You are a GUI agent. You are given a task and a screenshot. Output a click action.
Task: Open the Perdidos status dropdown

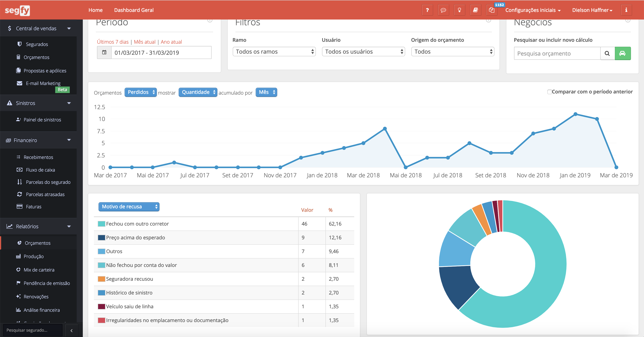pos(141,92)
